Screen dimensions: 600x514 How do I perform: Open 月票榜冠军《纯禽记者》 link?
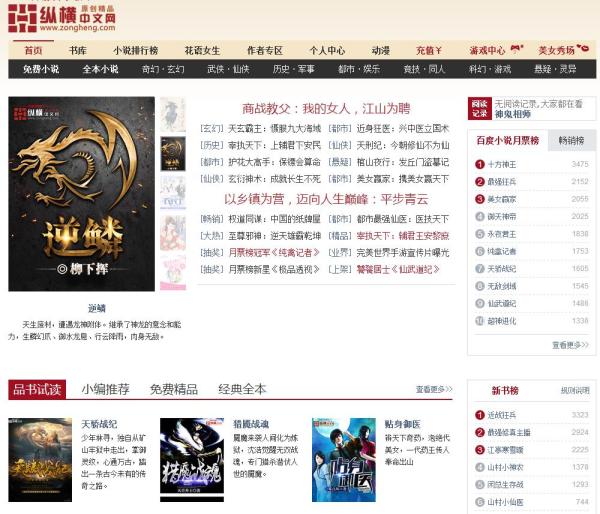tap(274, 253)
